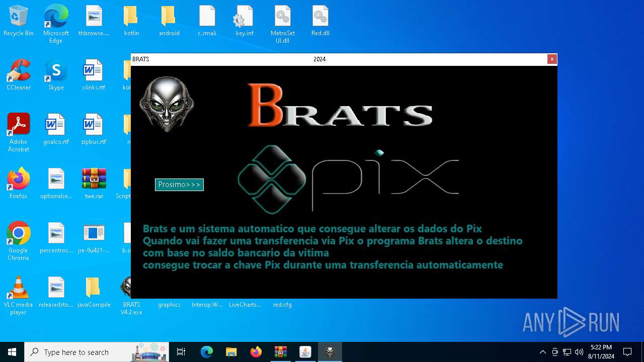
Task: Select percentroc image file
Action: [x=56, y=238]
